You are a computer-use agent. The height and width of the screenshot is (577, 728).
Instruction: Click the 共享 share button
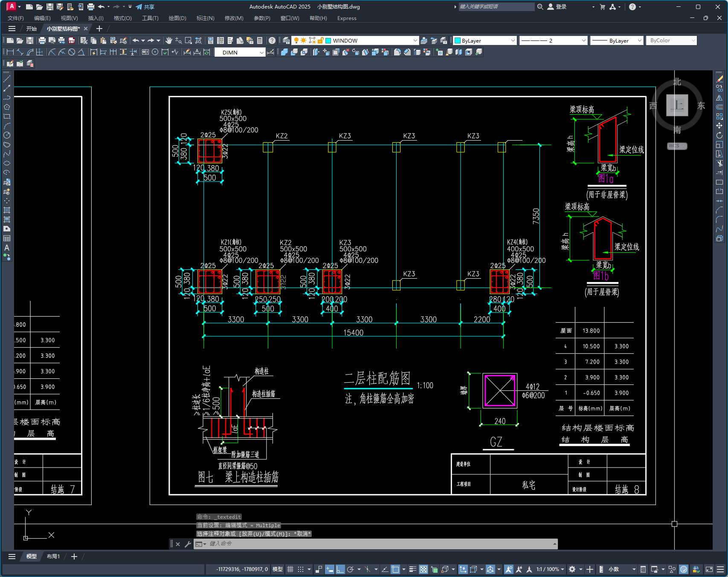(145, 7)
